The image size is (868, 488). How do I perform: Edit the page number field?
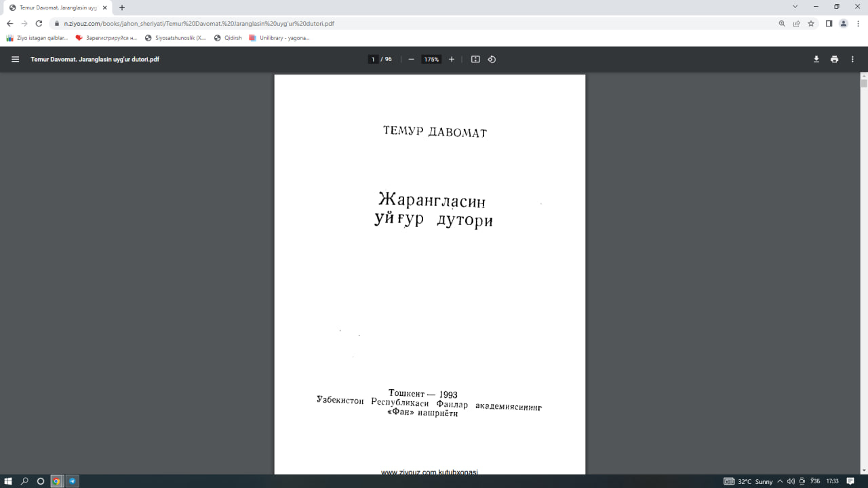tap(373, 59)
